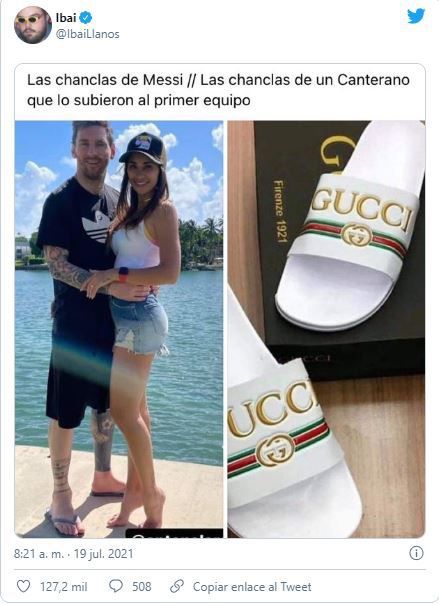Click the 508 replies count
439x604 pixels.
click(x=142, y=587)
